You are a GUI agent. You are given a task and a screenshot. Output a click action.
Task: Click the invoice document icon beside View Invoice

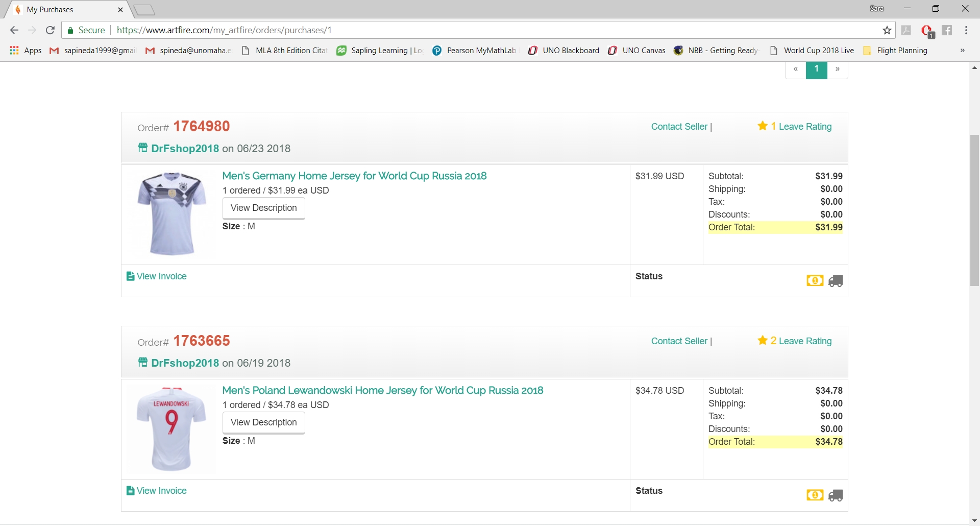tap(130, 276)
